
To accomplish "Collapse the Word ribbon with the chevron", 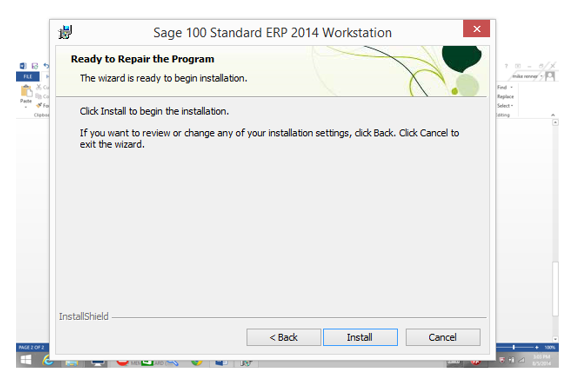I will [x=553, y=115].
